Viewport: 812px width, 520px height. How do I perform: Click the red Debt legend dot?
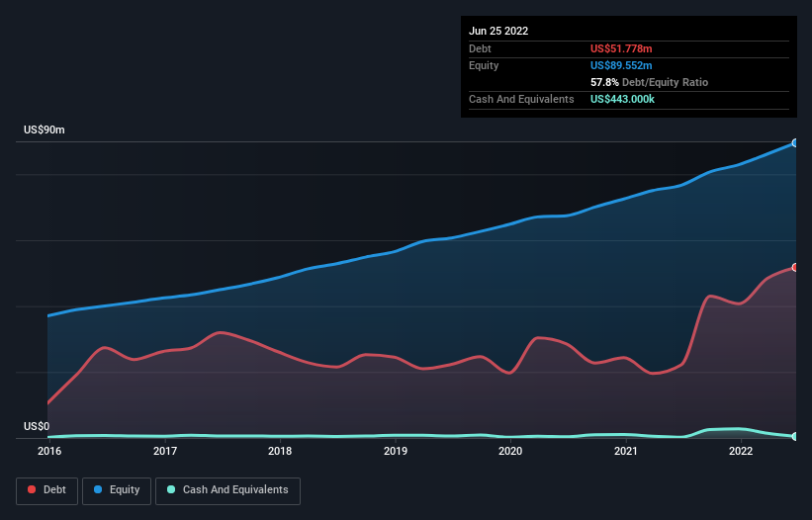pos(32,489)
